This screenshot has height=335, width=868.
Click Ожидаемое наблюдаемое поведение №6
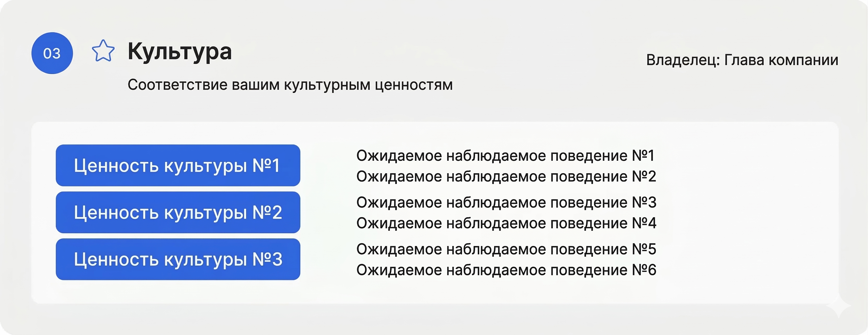point(506,270)
